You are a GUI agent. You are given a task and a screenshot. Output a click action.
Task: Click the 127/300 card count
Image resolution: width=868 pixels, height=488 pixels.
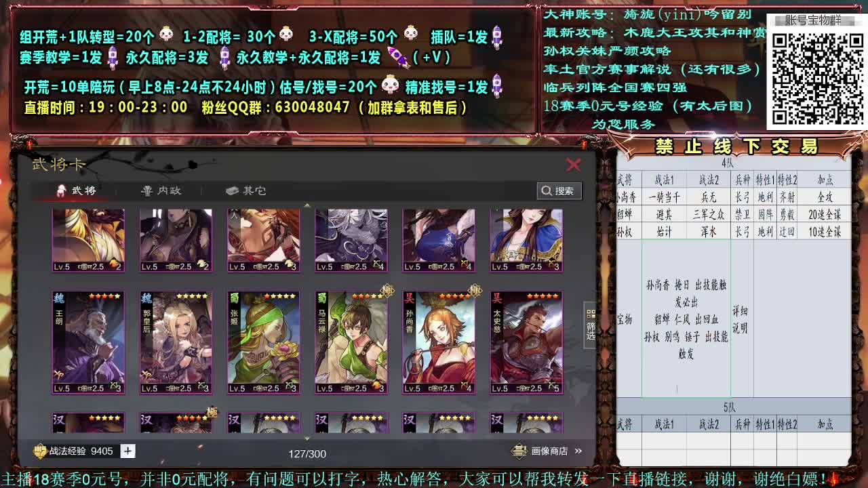(x=307, y=453)
